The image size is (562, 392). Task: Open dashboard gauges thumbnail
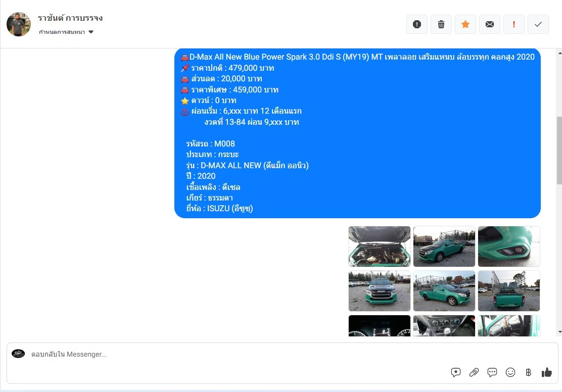379,326
